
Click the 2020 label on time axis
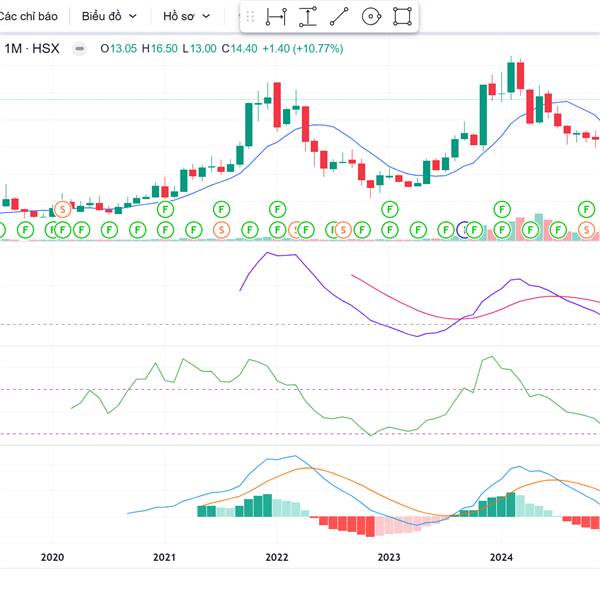point(52,557)
